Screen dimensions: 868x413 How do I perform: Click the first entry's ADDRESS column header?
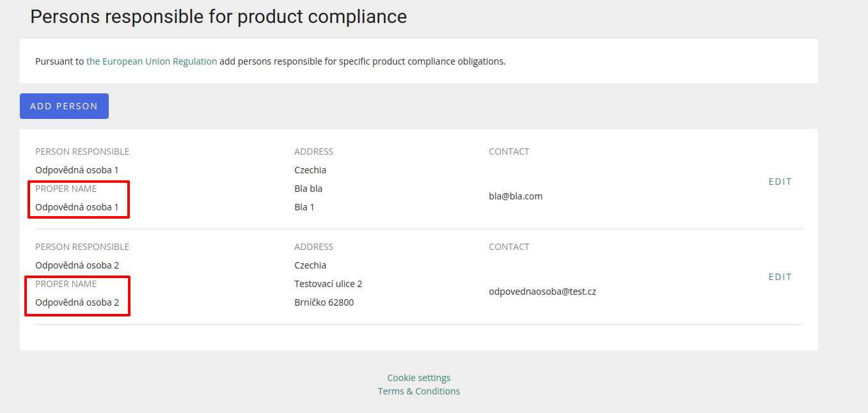(x=313, y=152)
